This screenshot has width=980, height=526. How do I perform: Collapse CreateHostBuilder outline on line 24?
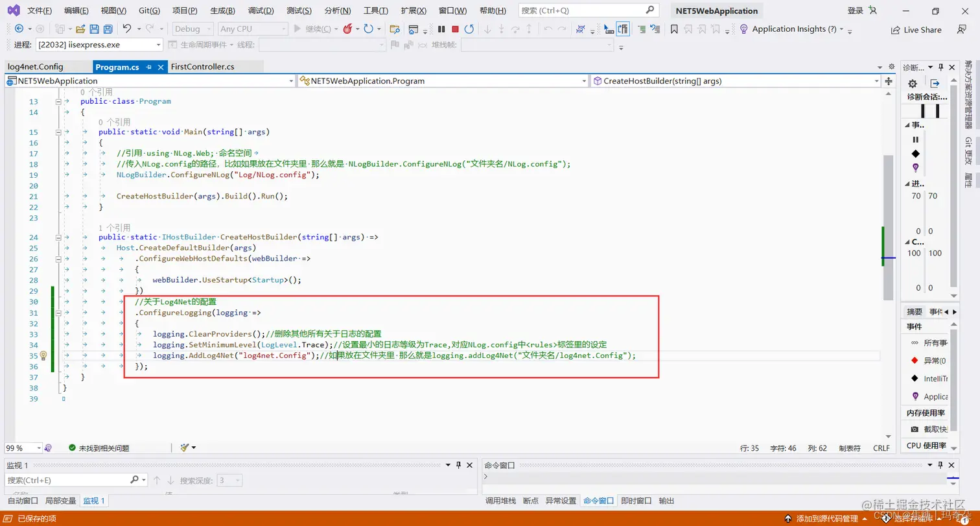58,237
